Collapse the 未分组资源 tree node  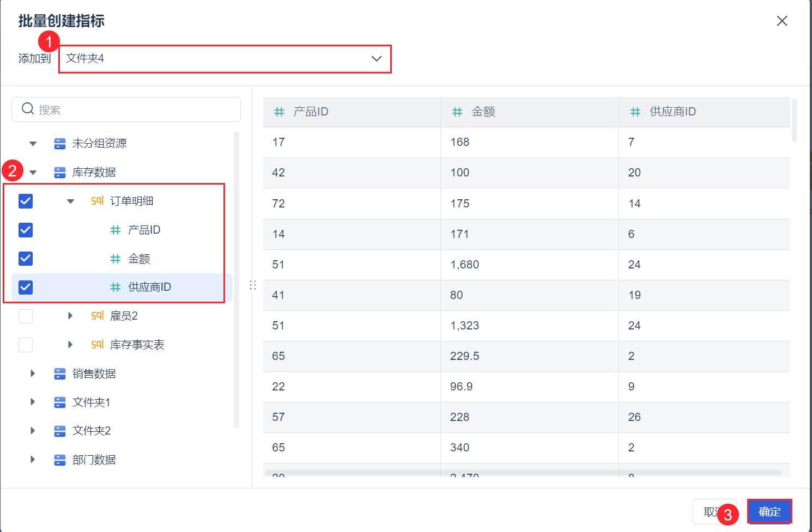(33, 144)
